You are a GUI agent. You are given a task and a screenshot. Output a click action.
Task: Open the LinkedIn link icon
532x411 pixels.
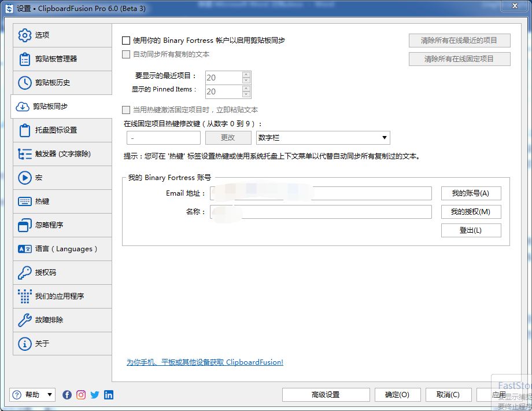click(109, 395)
